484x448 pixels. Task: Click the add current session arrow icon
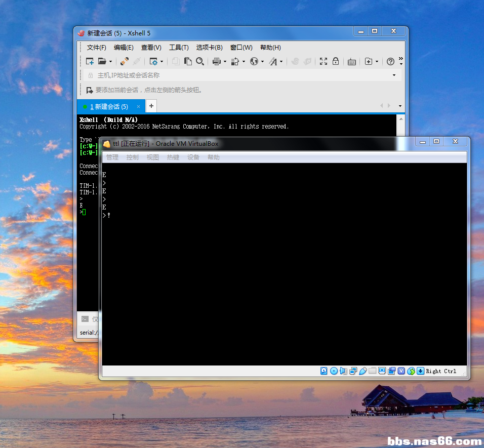point(90,90)
